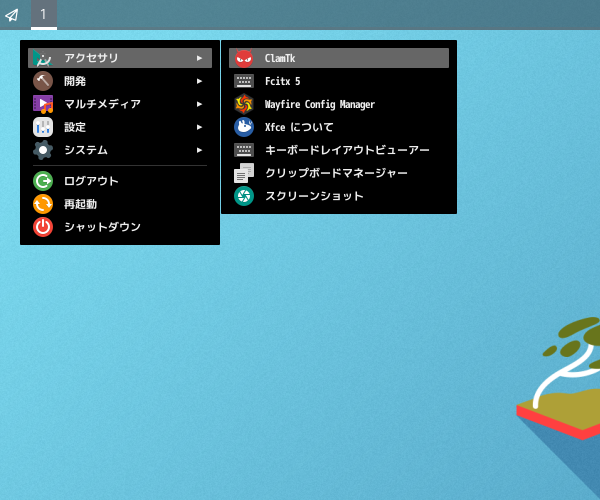
Task: Expand the マルチメディア submenu arrow
Action: point(199,104)
